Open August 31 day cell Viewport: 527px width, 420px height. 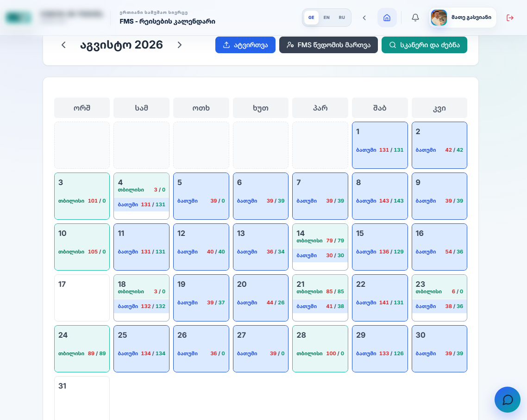point(82,398)
